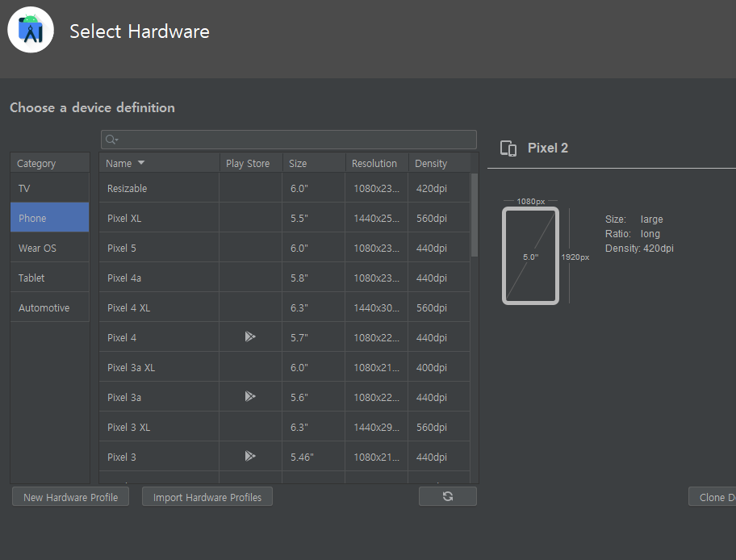
Task: Select the Pixel 3 XL device row
Action: tap(284, 427)
